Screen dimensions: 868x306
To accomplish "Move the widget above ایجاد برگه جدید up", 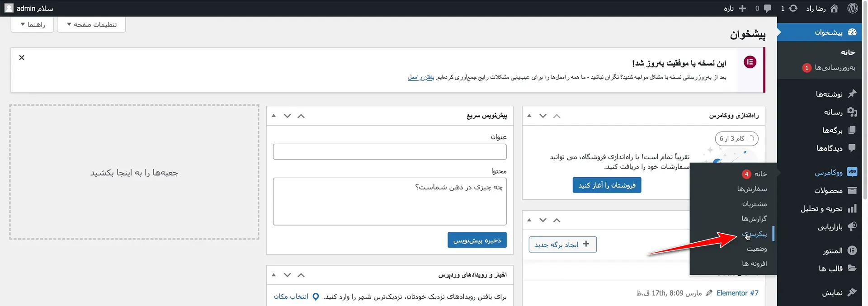I will (x=557, y=220).
